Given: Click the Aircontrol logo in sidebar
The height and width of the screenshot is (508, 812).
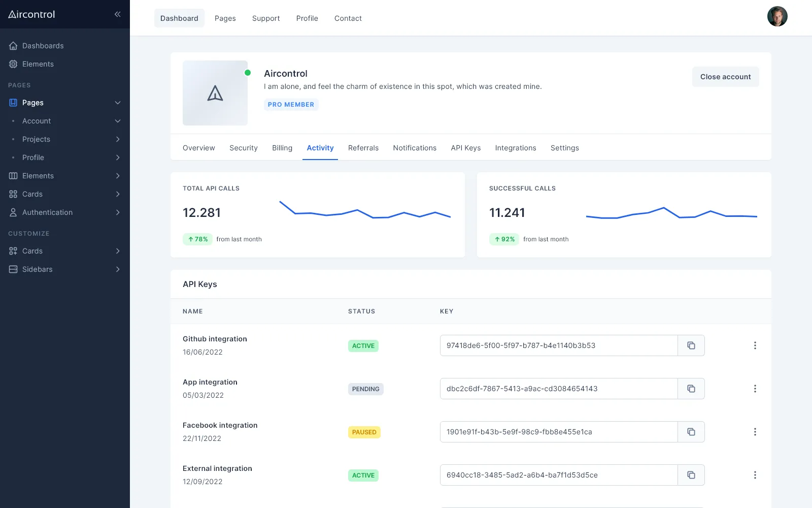Looking at the screenshot, I should click(x=31, y=14).
